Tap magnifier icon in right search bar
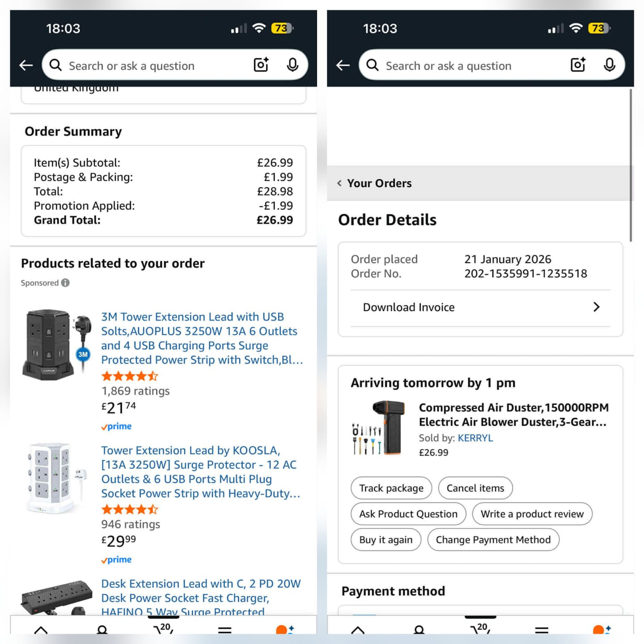Viewport: 644px width, 644px height. 373,65
